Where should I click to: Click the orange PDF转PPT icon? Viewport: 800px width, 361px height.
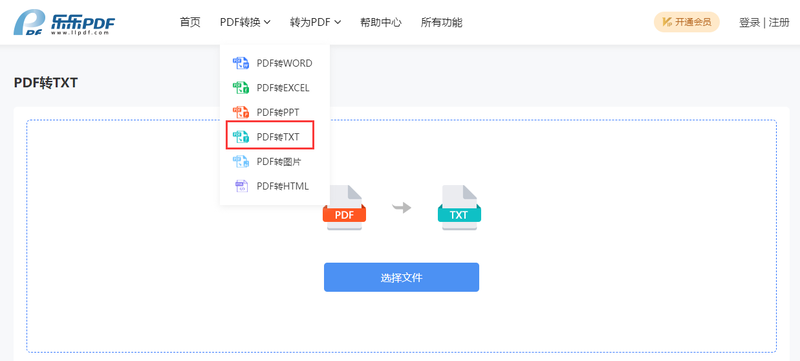point(241,112)
